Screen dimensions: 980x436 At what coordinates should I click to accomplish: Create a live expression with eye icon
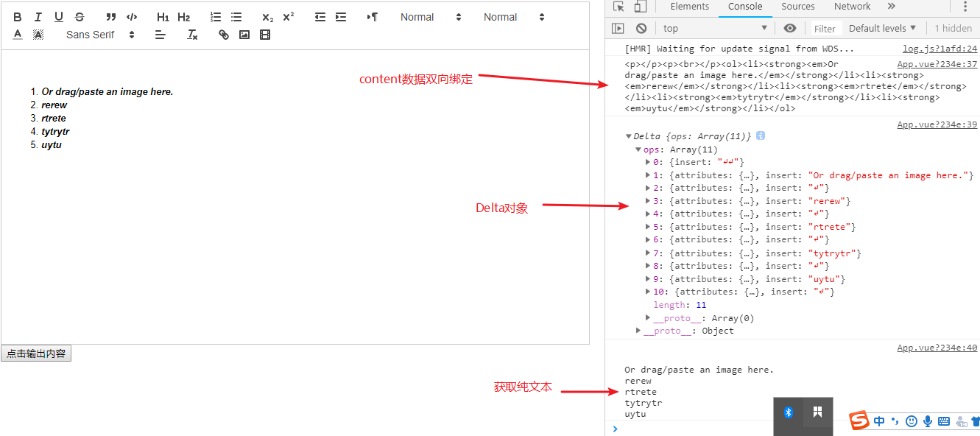pos(790,28)
